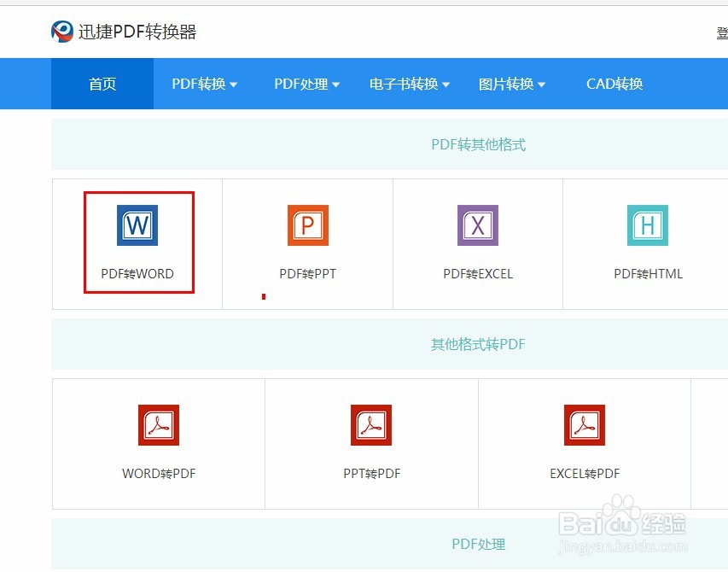
Task: Click the 迅捷PDF转换器 title text
Action: coord(137,32)
